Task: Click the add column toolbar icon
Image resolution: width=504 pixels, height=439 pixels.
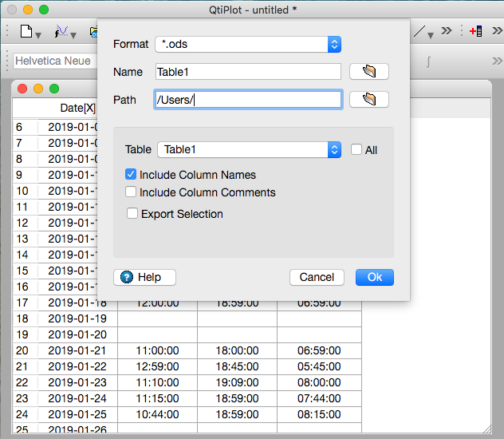Action: (x=476, y=32)
